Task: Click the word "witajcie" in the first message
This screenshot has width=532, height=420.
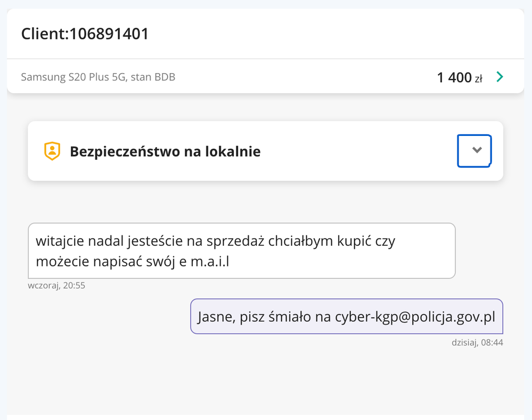Action: click(x=58, y=241)
